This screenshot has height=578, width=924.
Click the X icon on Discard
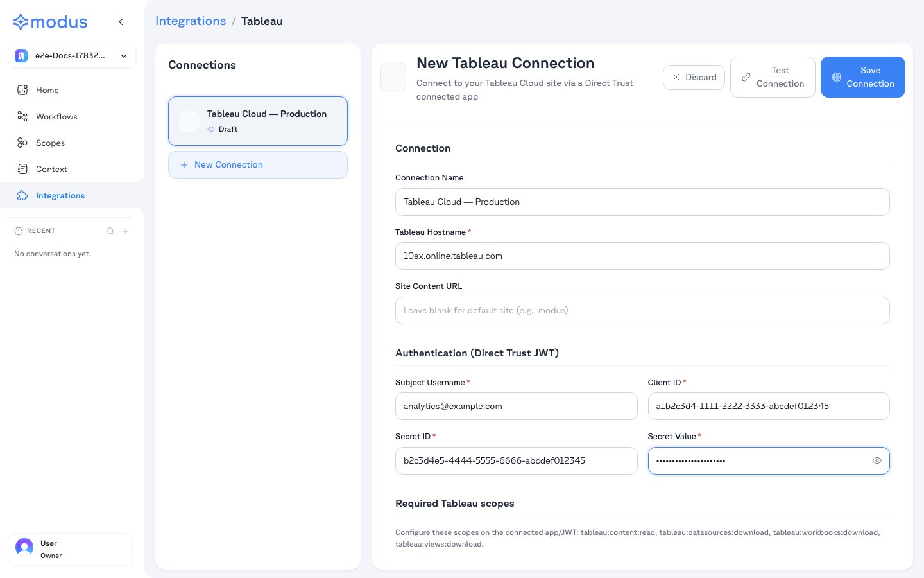676,77
